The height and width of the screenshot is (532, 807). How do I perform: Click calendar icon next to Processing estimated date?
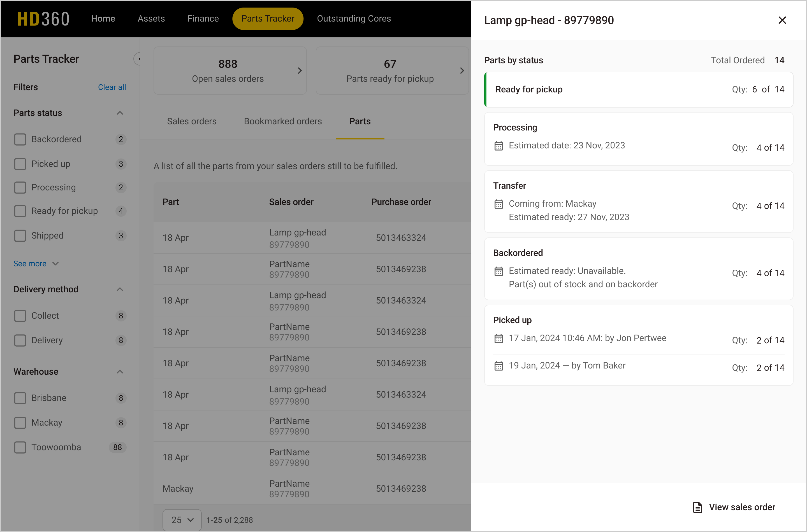(498, 146)
